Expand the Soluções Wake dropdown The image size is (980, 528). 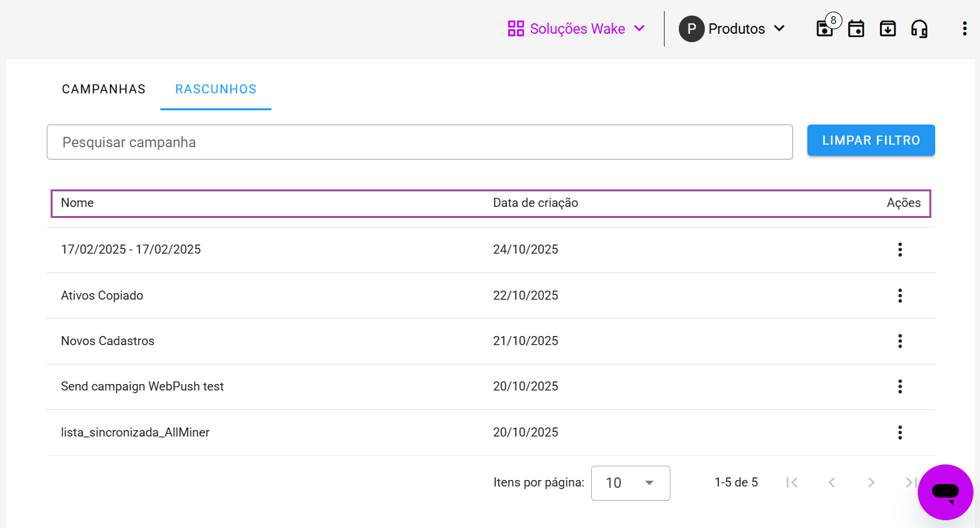[576, 29]
